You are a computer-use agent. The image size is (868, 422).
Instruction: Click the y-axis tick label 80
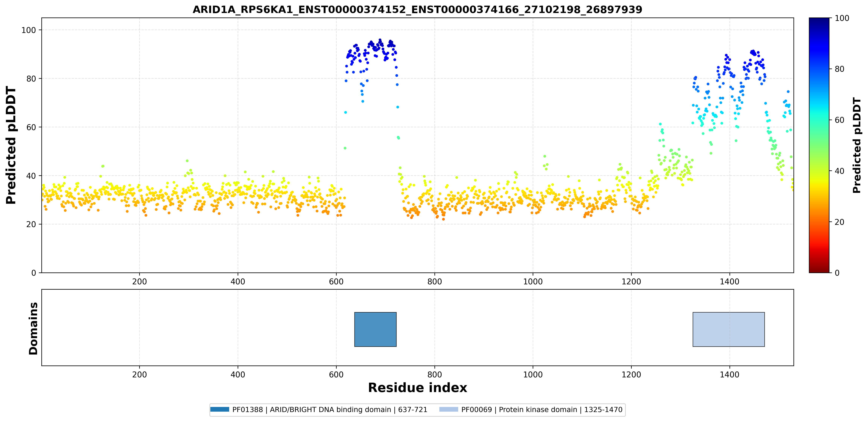31,79
